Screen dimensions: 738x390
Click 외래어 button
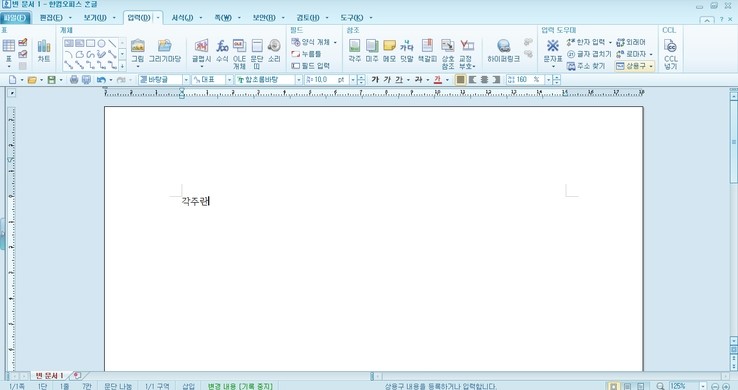pyautogui.click(x=631, y=42)
